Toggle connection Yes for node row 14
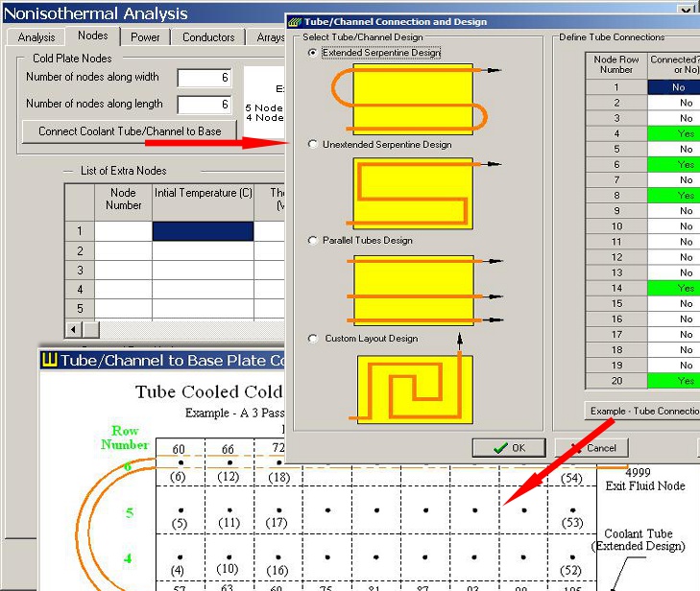This screenshot has width=700, height=591. point(674,288)
